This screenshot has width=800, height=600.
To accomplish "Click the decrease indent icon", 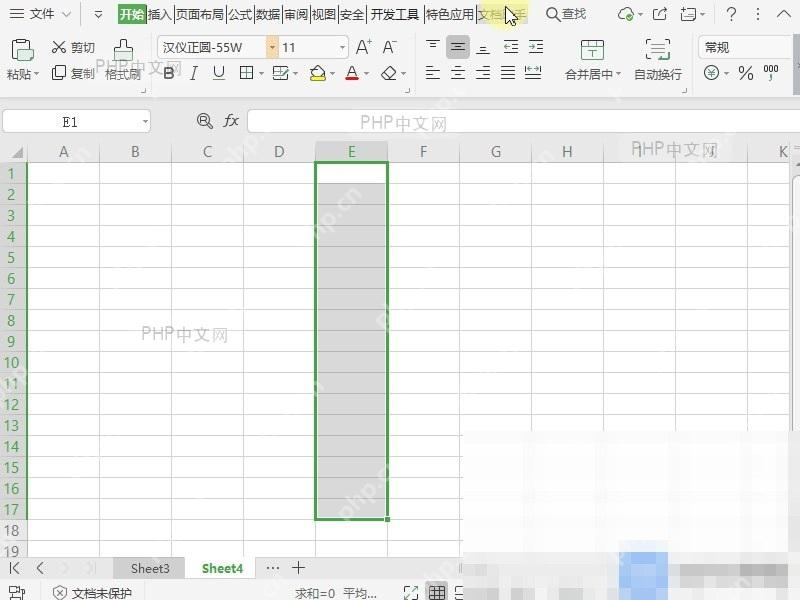I will (511, 47).
